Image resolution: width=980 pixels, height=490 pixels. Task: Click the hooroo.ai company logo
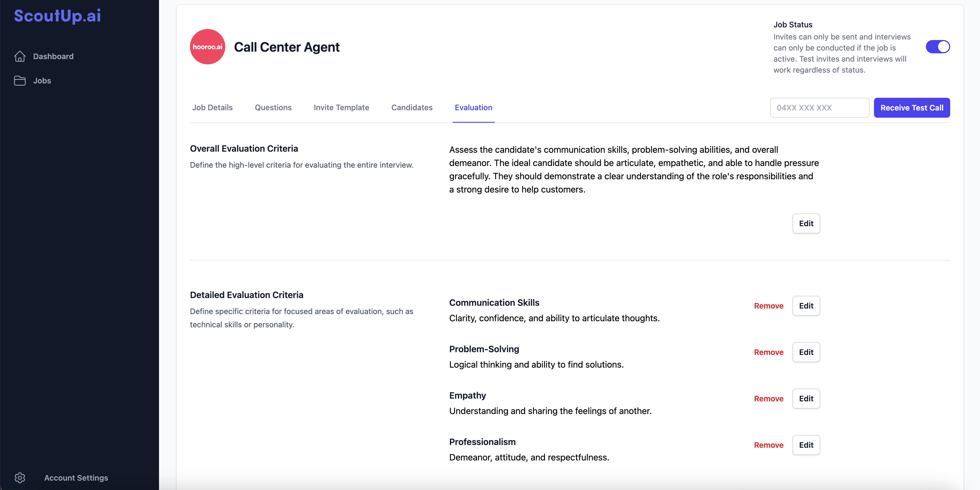pyautogui.click(x=207, y=47)
